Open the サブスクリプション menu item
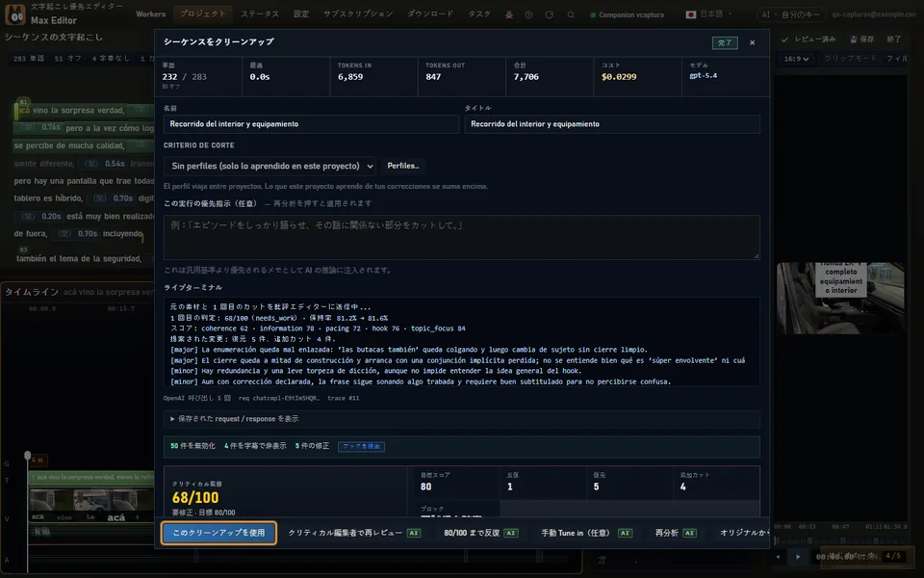This screenshot has height=578, width=924. point(358,14)
